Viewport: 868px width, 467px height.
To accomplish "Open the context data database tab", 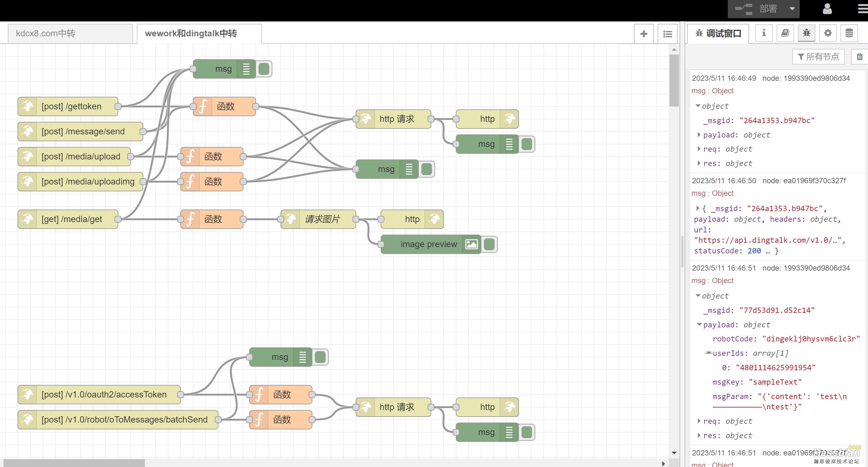I will coord(849,33).
